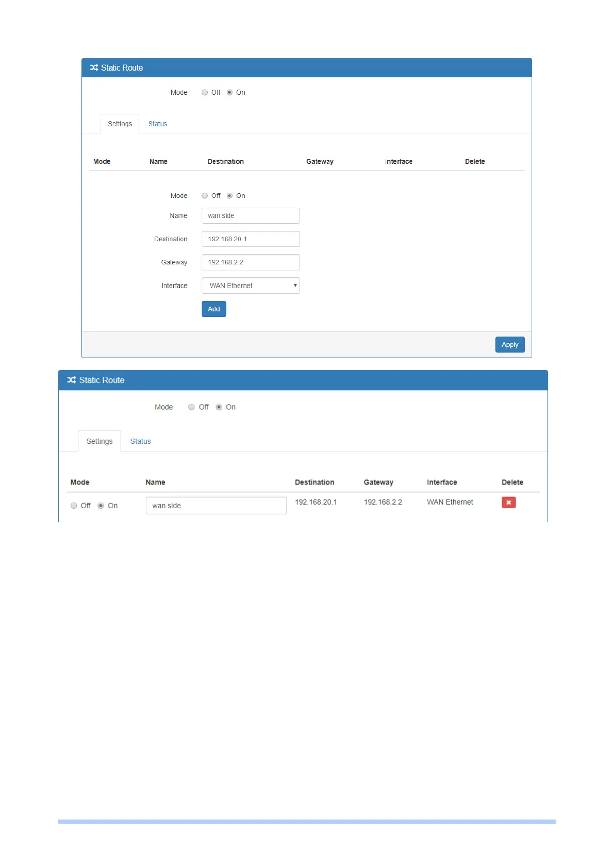Click Name column header in lower table
This screenshot has height=868, width=614.
point(155,482)
